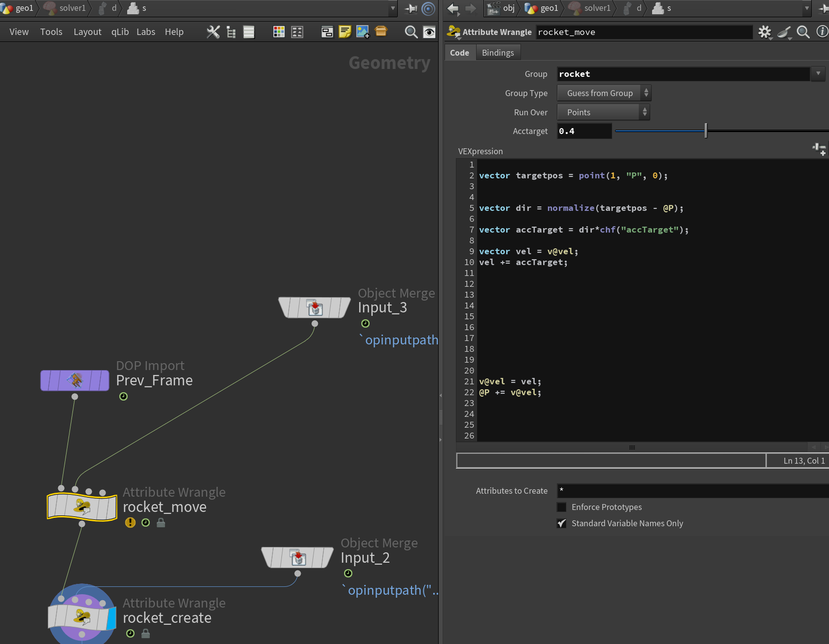Disable Standard Variable Names Only
The height and width of the screenshot is (644, 829).
[x=561, y=523]
